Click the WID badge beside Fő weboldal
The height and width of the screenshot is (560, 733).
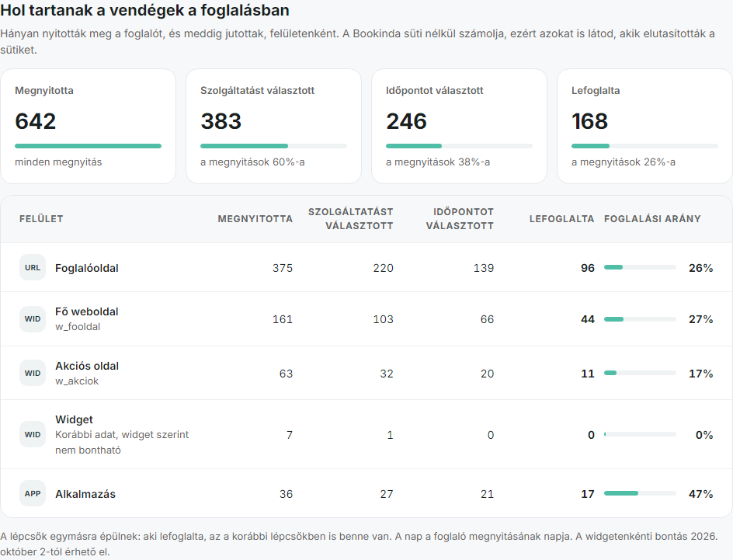(x=33, y=318)
